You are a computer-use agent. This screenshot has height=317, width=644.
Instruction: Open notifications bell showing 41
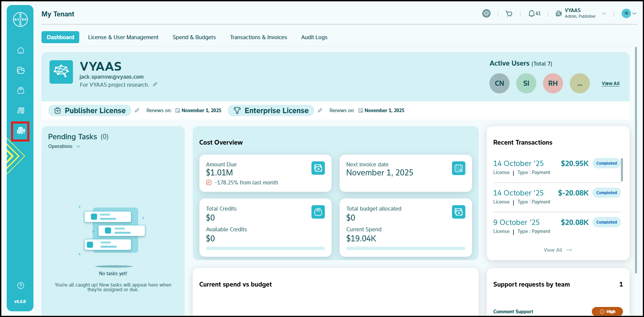click(x=534, y=14)
